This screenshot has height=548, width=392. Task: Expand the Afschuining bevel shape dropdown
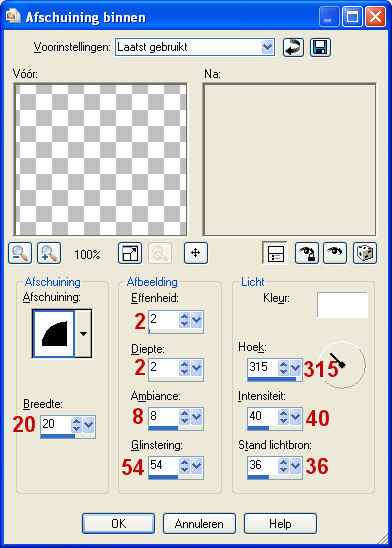tap(84, 334)
